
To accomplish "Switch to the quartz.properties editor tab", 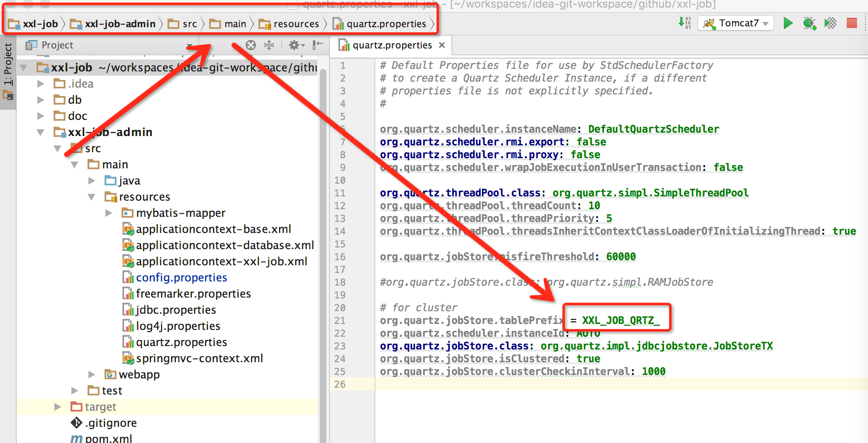I will (391, 45).
